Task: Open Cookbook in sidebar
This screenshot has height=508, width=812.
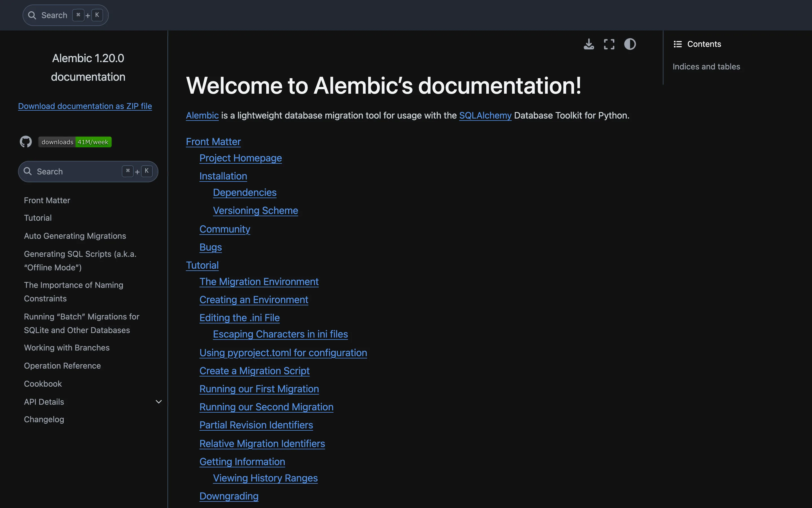Action: (43, 384)
